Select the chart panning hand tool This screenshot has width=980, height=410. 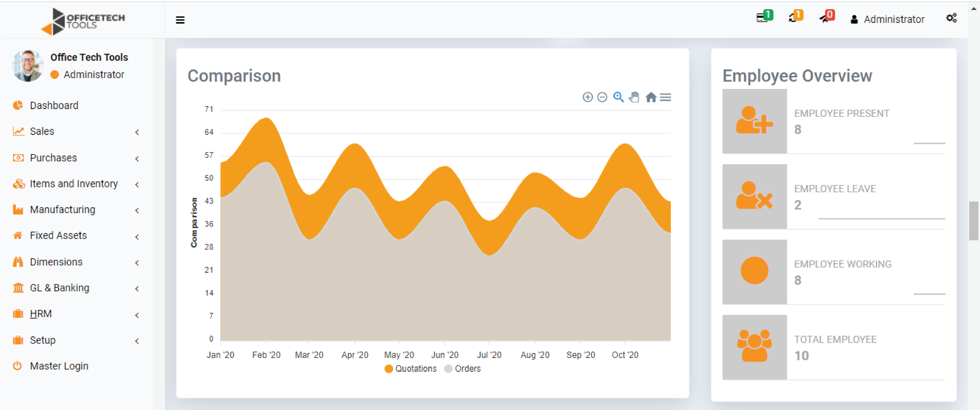pyautogui.click(x=634, y=97)
